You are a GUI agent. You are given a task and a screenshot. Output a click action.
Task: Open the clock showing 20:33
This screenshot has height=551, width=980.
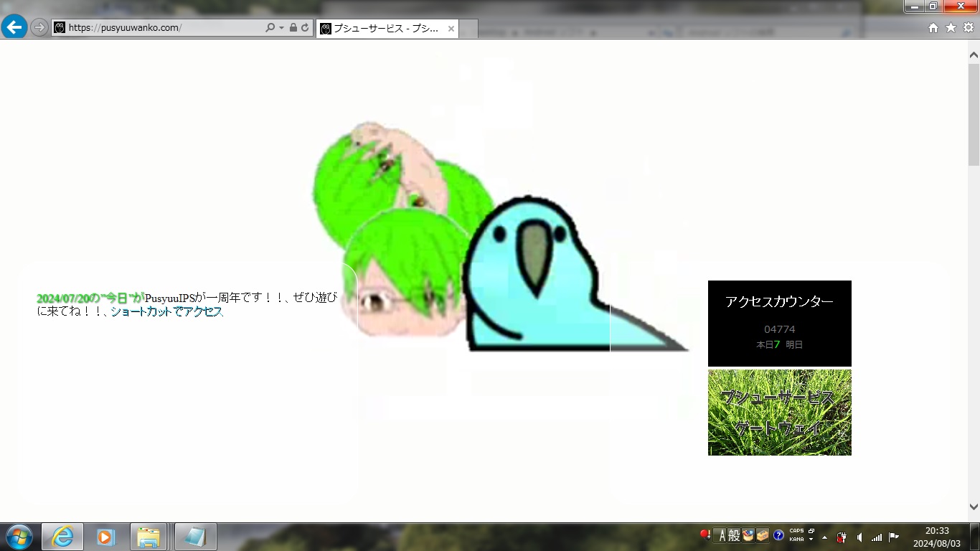click(937, 537)
